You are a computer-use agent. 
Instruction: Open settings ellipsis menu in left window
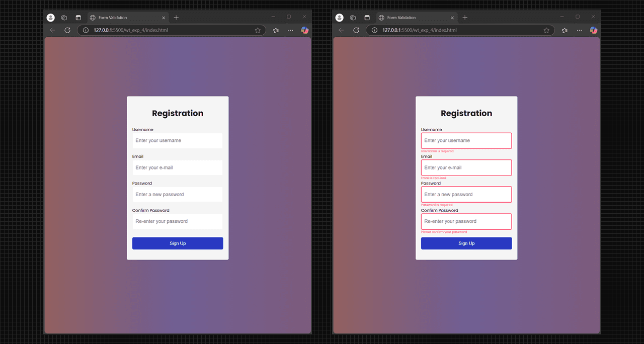click(x=290, y=30)
